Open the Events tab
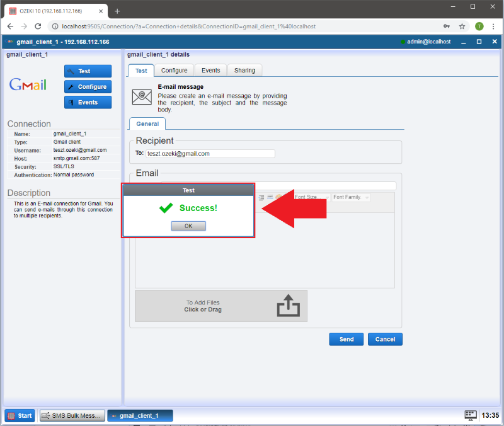Image resolution: width=504 pixels, height=426 pixels. click(210, 71)
